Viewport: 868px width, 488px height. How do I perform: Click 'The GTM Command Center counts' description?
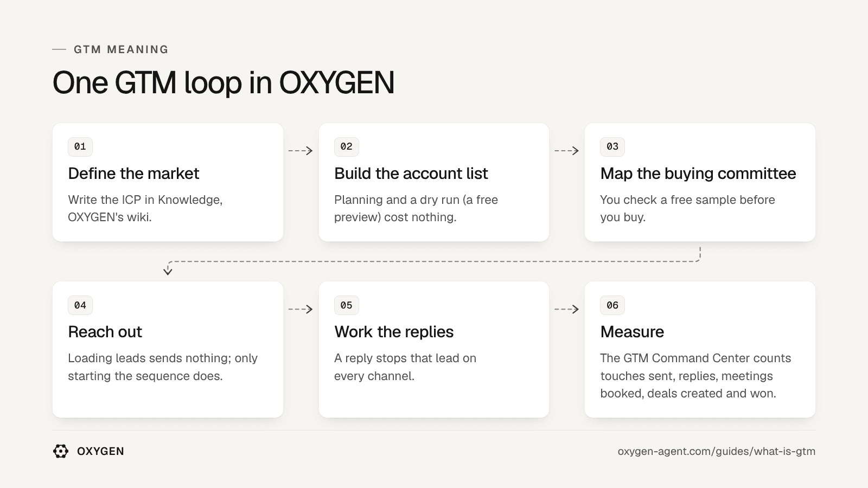(695, 376)
